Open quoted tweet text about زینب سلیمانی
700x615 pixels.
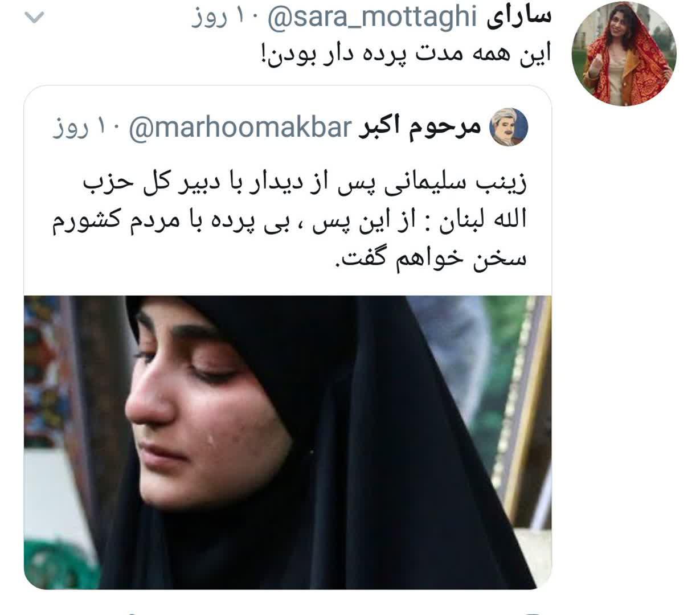pyautogui.click(x=289, y=222)
